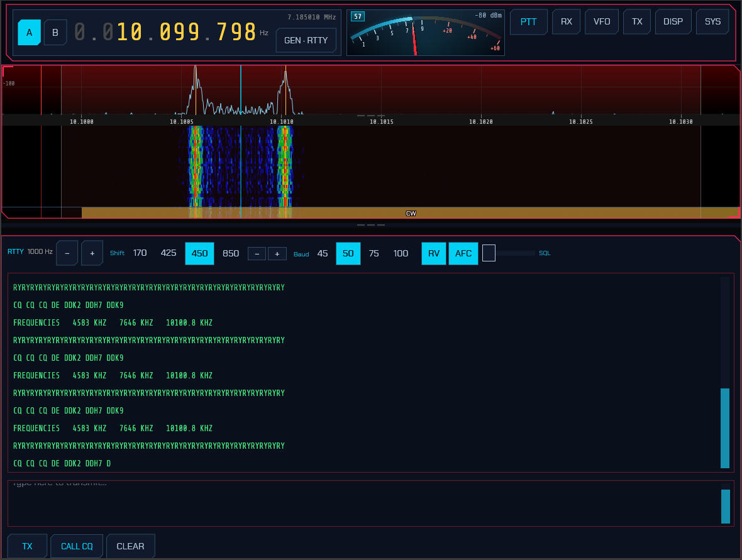Click the CALL CQ button
Viewport: 742px width, 560px height.
pyautogui.click(x=77, y=546)
